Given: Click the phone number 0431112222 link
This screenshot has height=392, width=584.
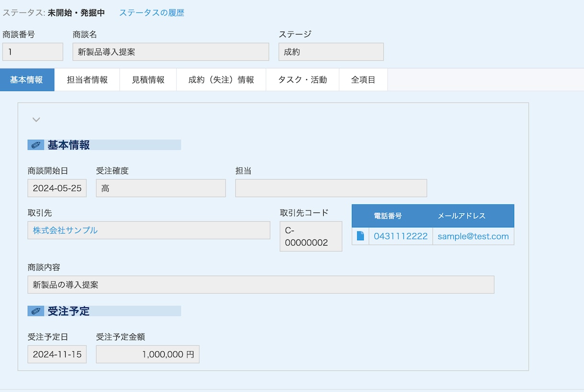Looking at the screenshot, I should [x=401, y=236].
